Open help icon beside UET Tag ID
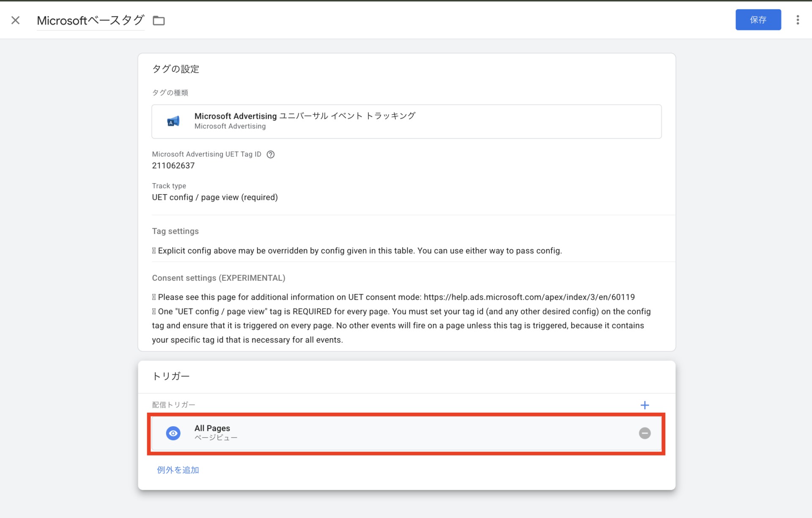Viewport: 812px width, 518px height. 271,154
